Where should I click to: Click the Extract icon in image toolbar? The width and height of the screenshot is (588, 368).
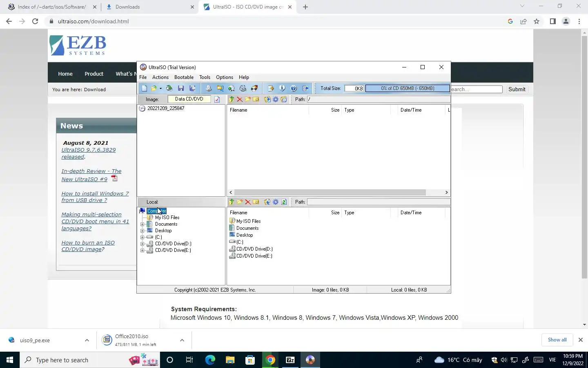click(x=267, y=99)
